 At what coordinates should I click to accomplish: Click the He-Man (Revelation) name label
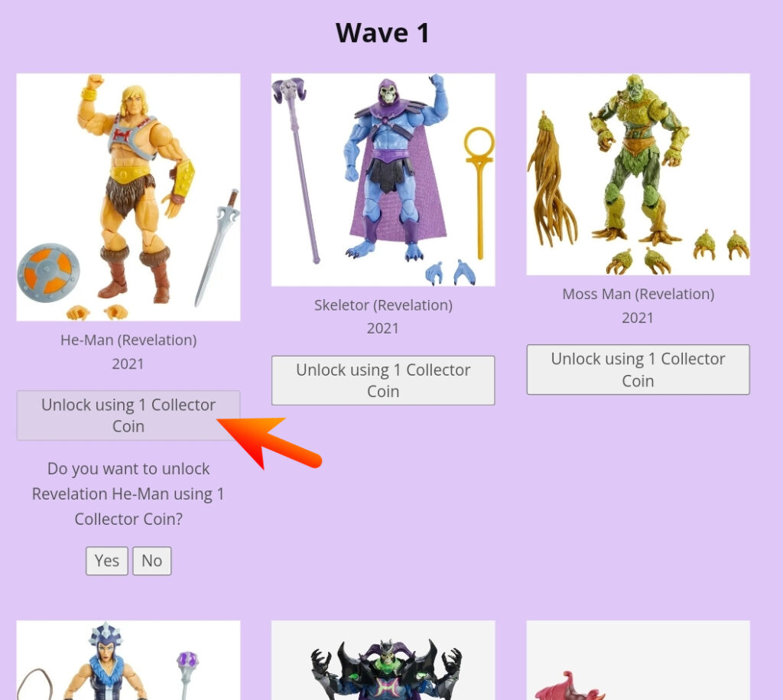[x=128, y=340]
